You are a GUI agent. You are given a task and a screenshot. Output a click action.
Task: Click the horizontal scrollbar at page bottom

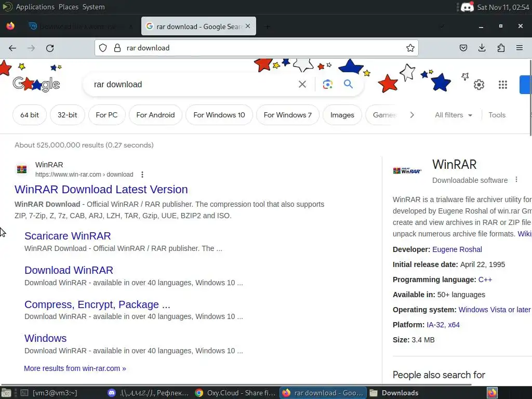[236, 384]
